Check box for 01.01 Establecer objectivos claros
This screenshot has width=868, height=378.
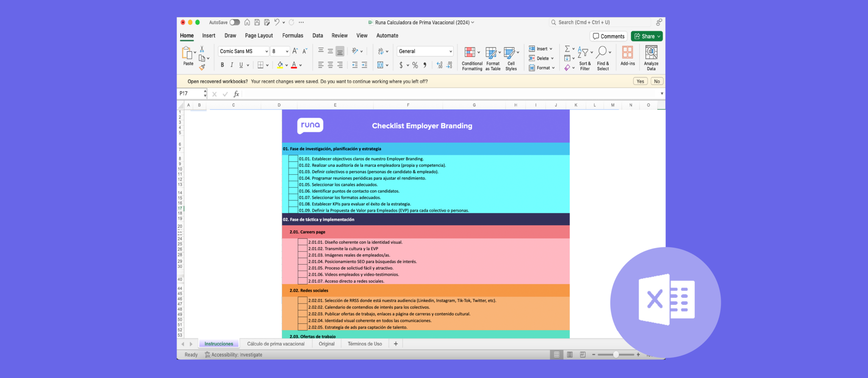[x=293, y=159]
